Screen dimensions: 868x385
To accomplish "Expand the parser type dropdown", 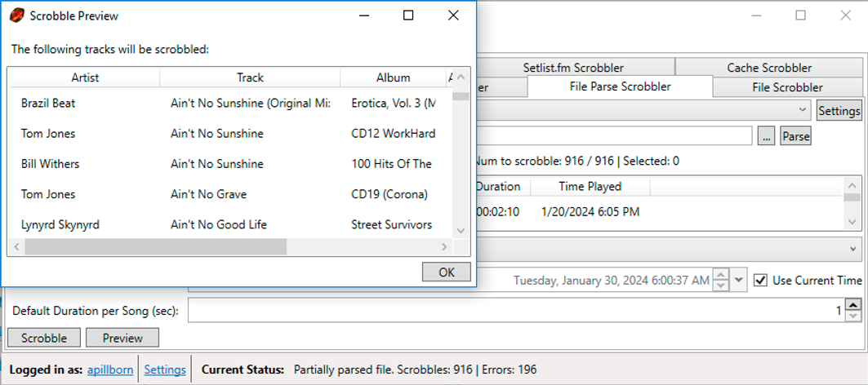I will pos(803,110).
